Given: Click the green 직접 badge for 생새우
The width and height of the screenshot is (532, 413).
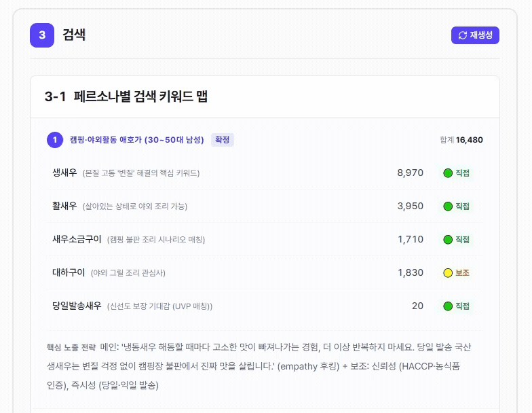Looking at the screenshot, I should [456, 173].
